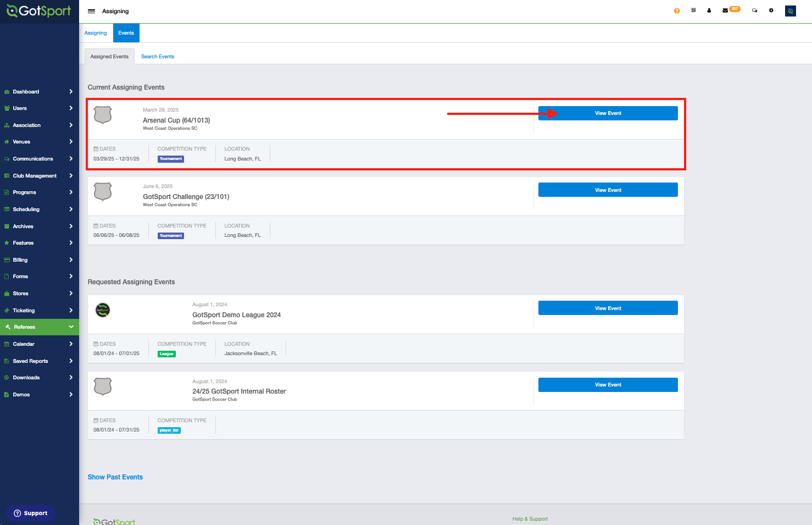The height and width of the screenshot is (525, 812).
Task: Click View Event for GotSport Challenge
Action: 608,190
